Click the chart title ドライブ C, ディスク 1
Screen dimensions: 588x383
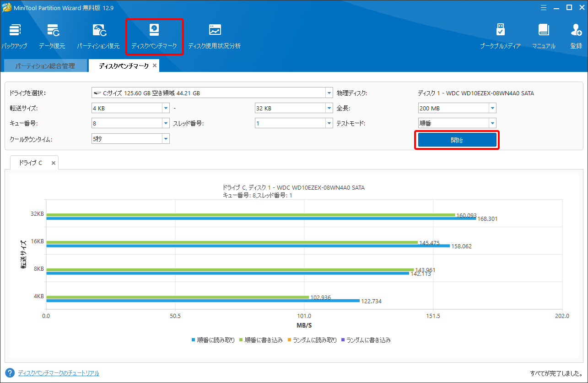[293, 188]
